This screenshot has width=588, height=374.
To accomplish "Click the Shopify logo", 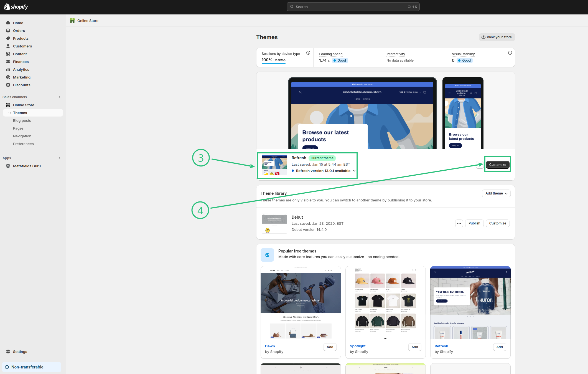I will [16, 7].
